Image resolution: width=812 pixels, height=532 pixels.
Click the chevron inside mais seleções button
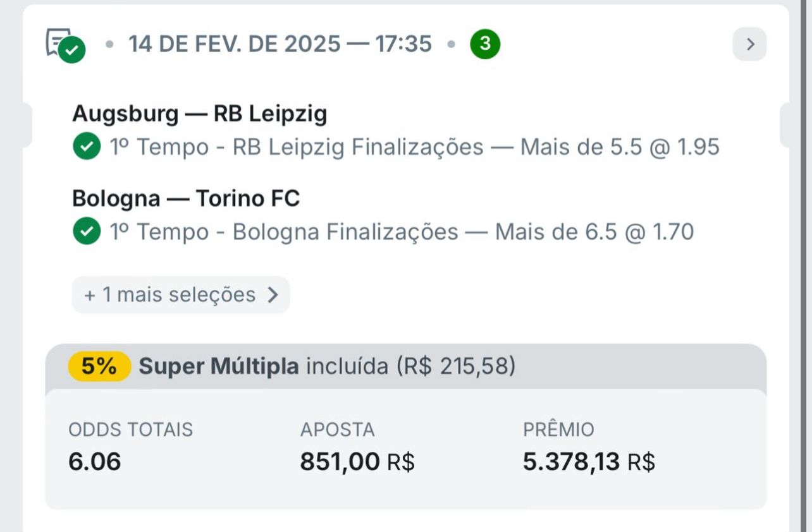(x=273, y=294)
